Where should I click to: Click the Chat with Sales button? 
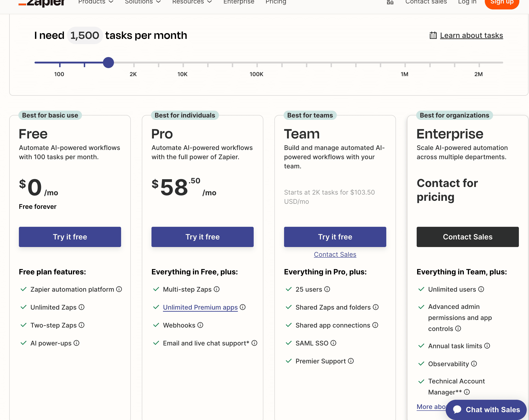pyautogui.click(x=486, y=409)
